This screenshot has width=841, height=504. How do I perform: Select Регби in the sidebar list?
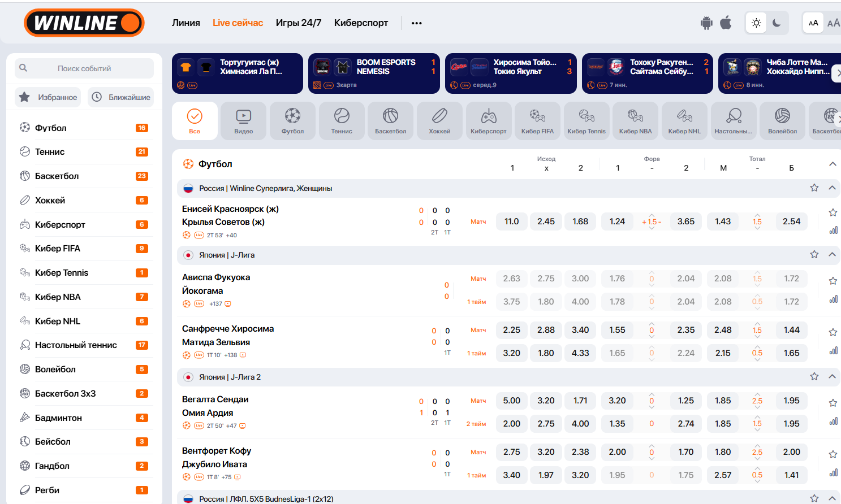[84, 490]
